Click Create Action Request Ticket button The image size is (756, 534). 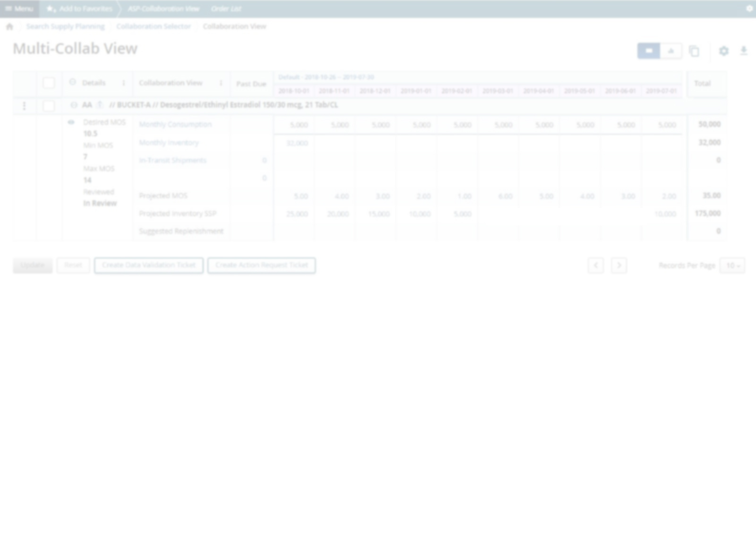[x=261, y=266]
